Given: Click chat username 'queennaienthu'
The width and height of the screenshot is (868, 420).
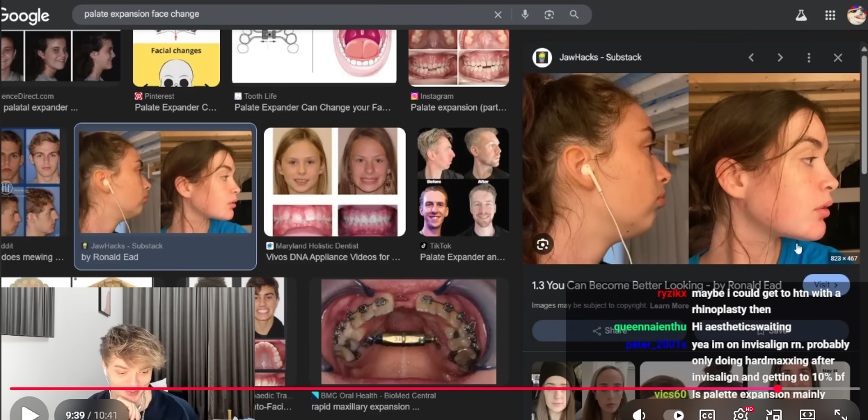Looking at the screenshot, I should (x=650, y=327).
